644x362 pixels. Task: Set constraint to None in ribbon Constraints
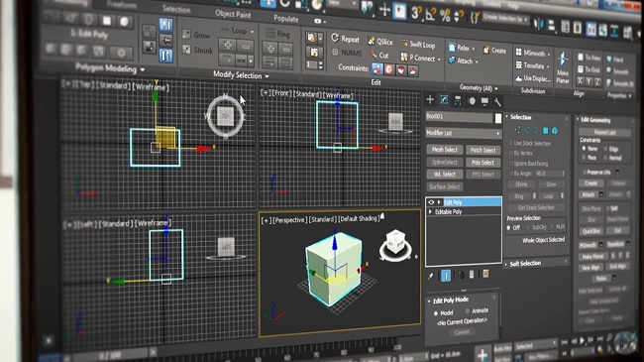click(x=377, y=68)
